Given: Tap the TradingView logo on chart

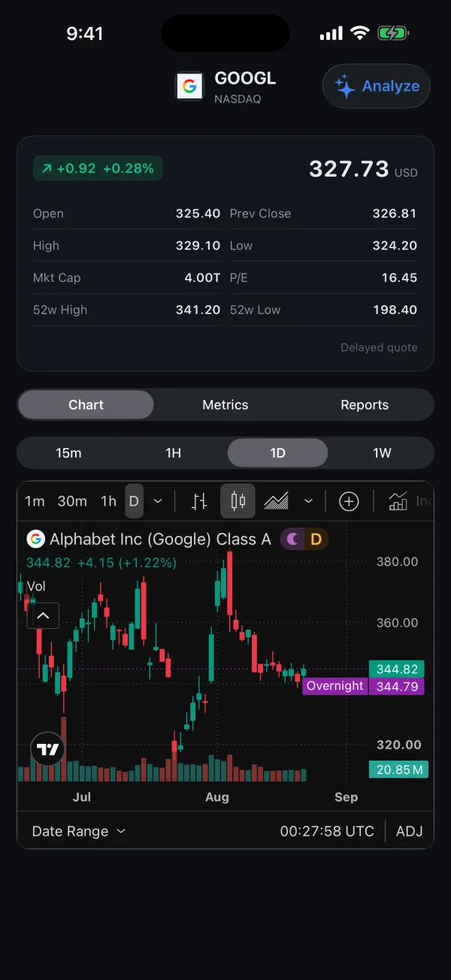Looking at the screenshot, I should (48, 749).
